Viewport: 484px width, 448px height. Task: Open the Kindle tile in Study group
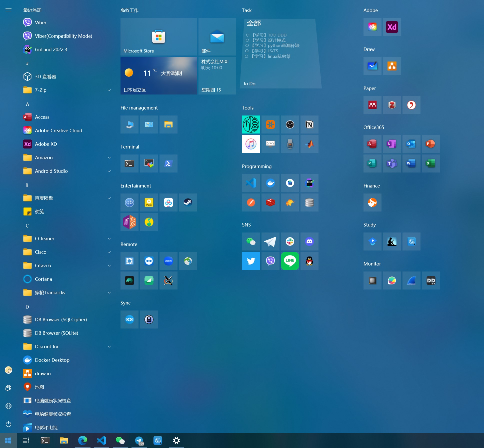[392, 241]
